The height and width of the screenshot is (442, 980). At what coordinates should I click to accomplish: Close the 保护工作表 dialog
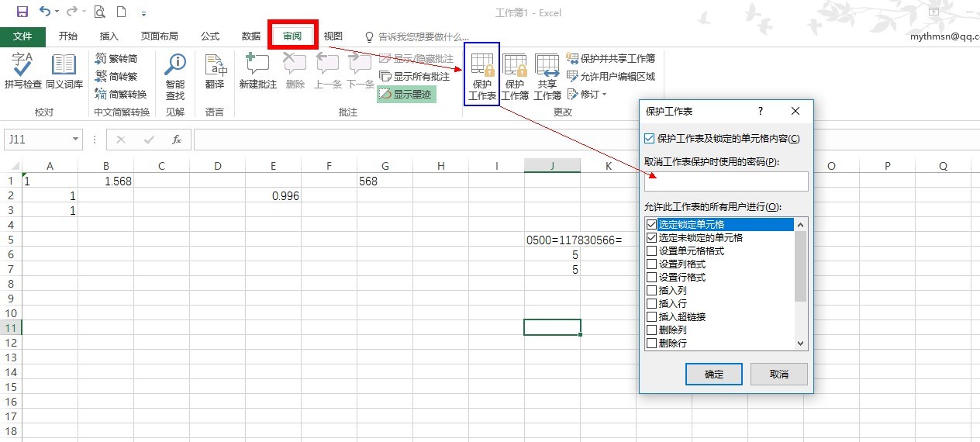click(x=795, y=112)
